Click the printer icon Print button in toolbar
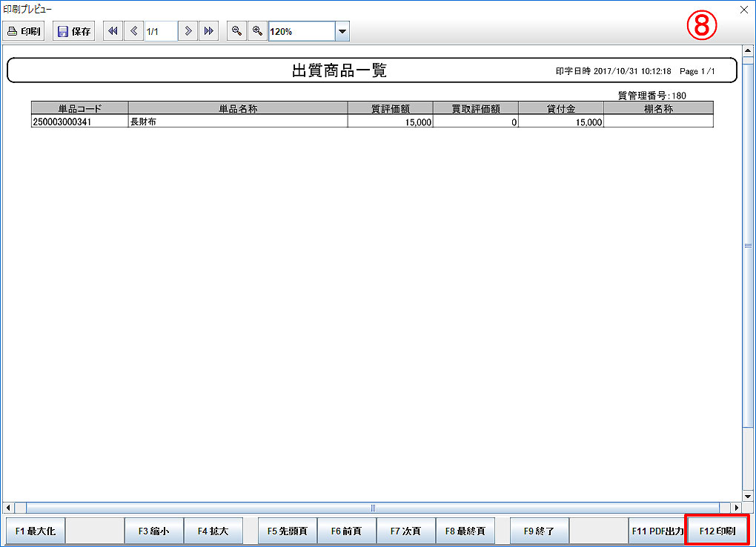Viewport: 756px width, 547px height. (x=24, y=31)
